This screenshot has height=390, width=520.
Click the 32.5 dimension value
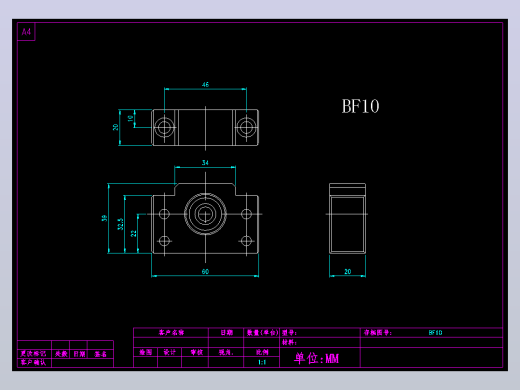[x=120, y=224]
